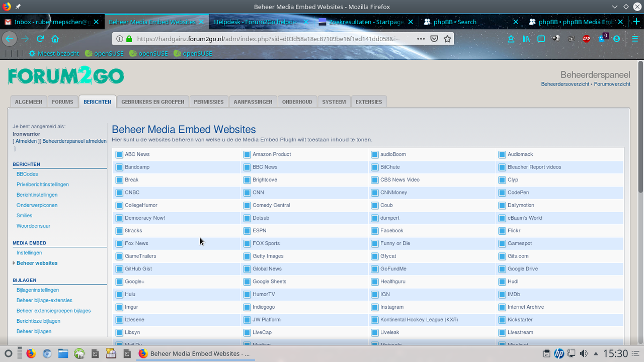Close the Inbox Gmail tab
This screenshot has height=362, width=644.
96,22
